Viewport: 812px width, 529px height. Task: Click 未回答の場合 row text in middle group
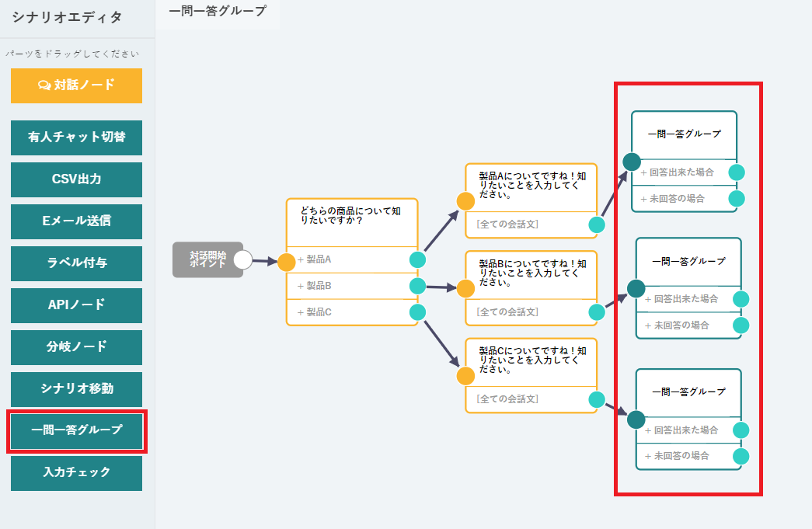point(681,325)
